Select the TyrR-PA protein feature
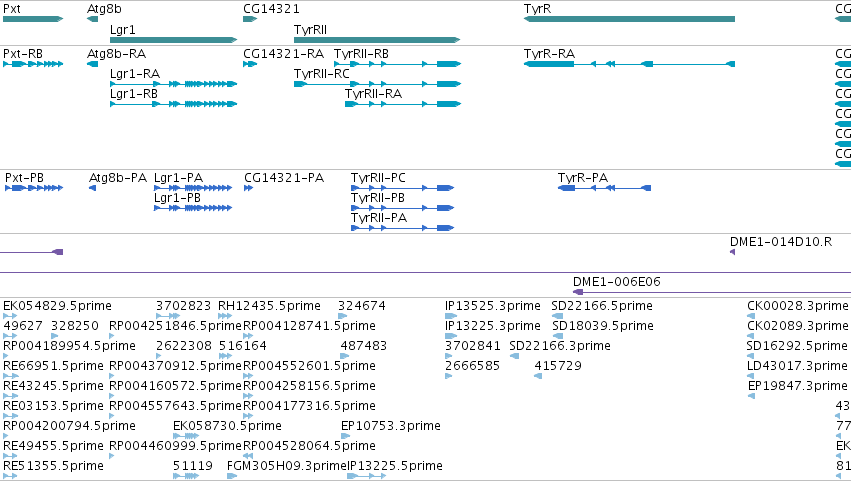 pyautogui.click(x=605, y=188)
